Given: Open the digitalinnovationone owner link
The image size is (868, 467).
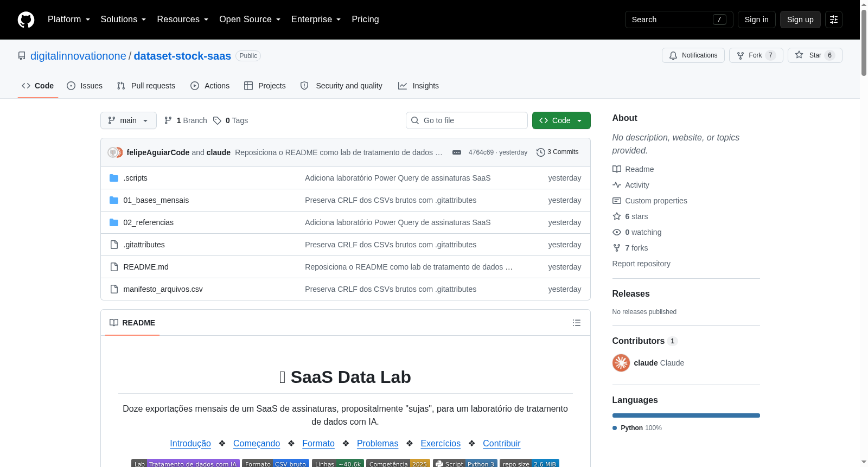Looking at the screenshot, I should [x=78, y=56].
